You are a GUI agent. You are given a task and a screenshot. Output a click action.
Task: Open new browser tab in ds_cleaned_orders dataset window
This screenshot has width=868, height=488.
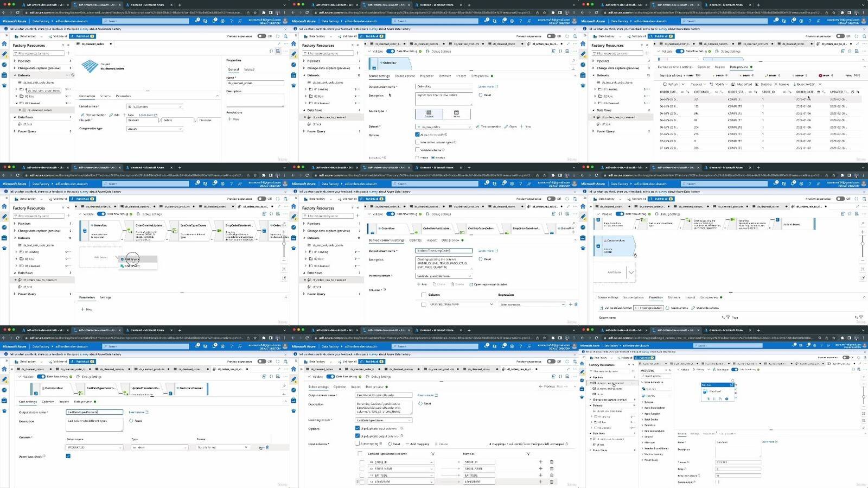coord(179,5)
